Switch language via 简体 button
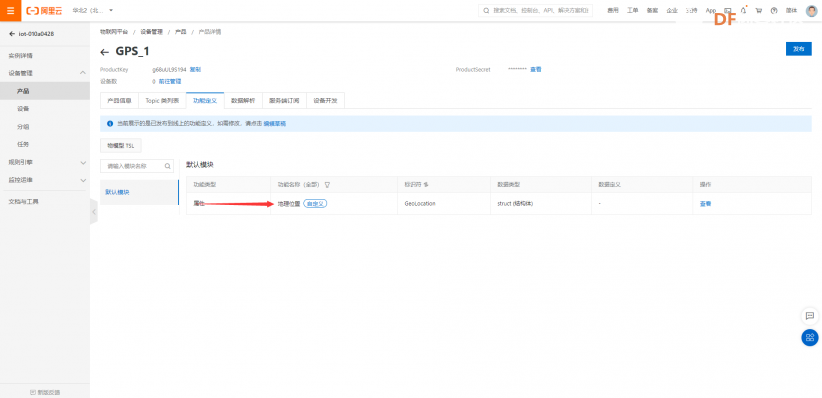The width and height of the screenshot is (822, 398). click(x=792, y=10)
